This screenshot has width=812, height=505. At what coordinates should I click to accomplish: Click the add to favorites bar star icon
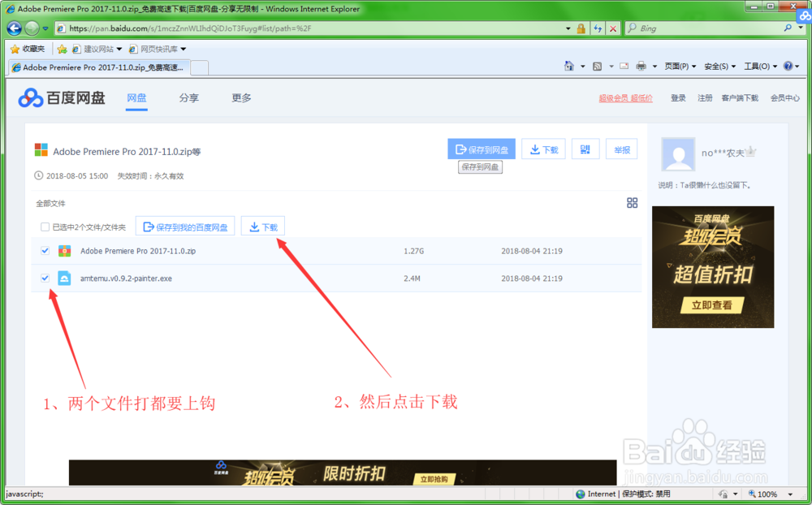(x=63, y=50)
